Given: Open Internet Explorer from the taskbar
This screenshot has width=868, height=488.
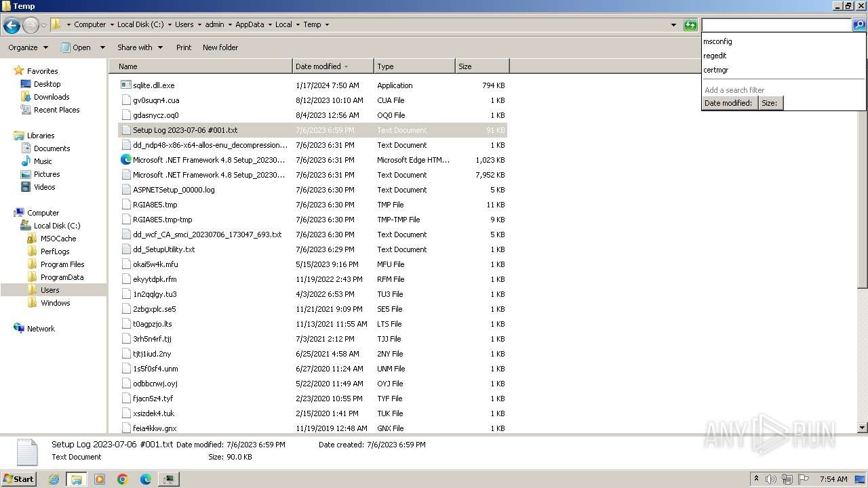Looking at the screenshot, I should pos(54,479).
